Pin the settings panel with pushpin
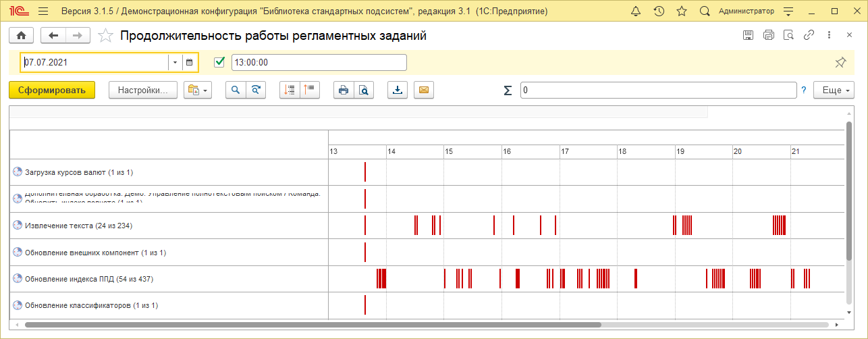Viewport: 868px width, 339px height. [840, 62]
